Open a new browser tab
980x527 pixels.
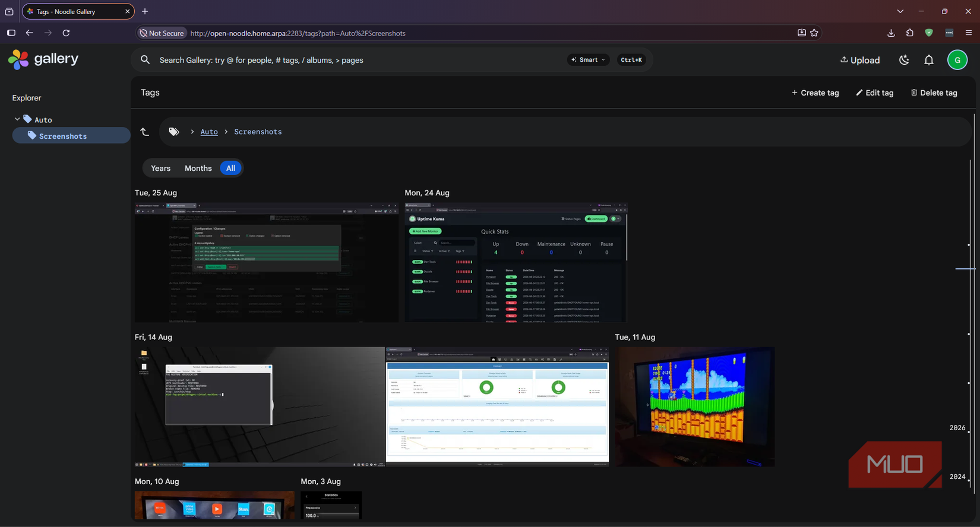pos(145,11)
